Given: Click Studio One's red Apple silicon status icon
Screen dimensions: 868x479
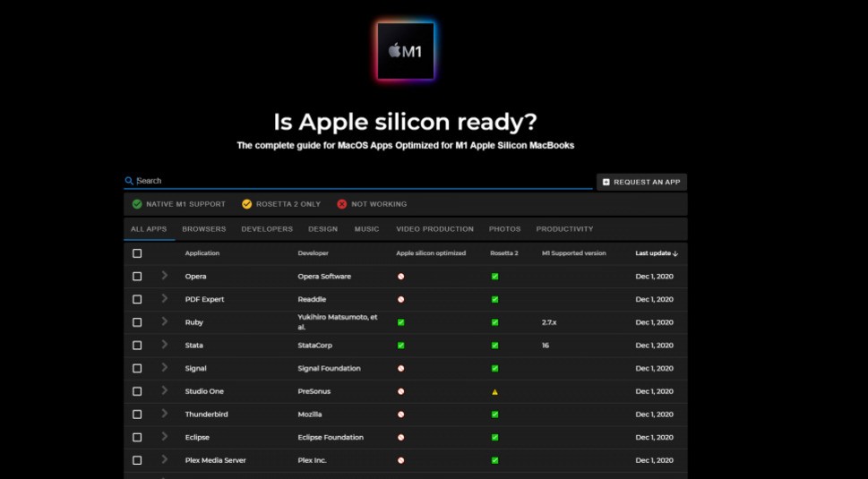Looking at the screenshot, I should click(400, 391).
